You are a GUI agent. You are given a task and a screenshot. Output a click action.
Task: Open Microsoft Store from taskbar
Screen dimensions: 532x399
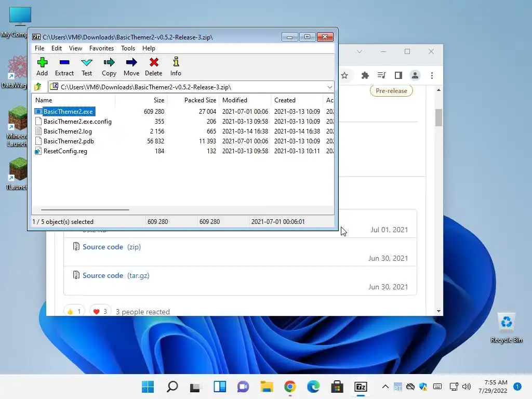337,387
